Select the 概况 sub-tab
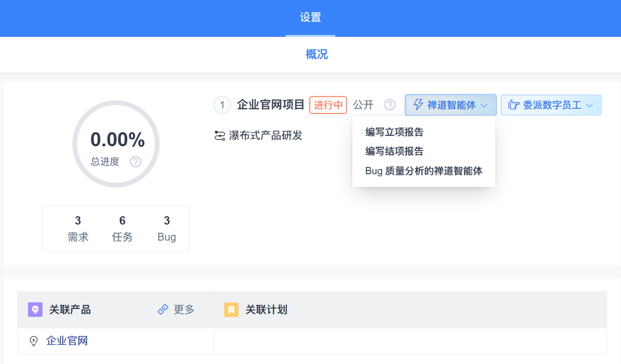This screenshot has width=621, height=364. tap(316, 54)
